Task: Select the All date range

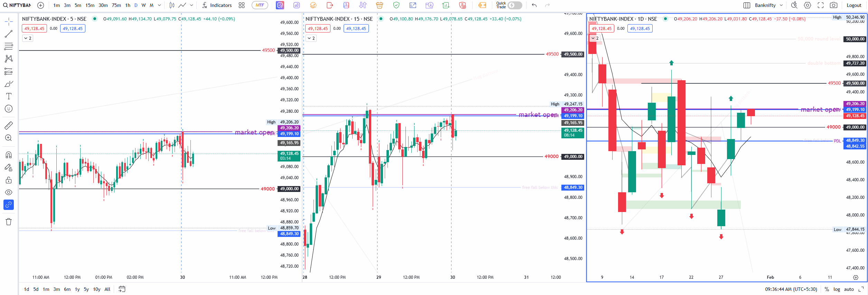Action: pos(108,289)
